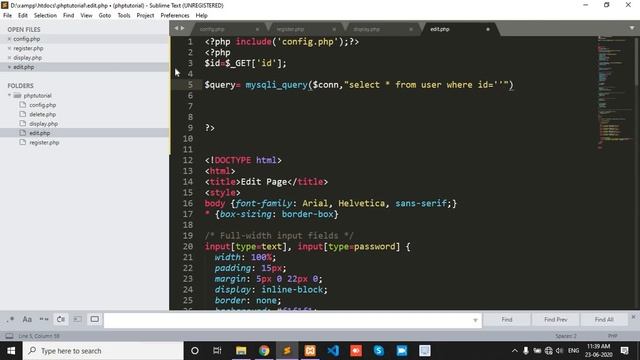The image size is (640, 360).
Task: Open the Project menu
Action: (x=145, y=16)
